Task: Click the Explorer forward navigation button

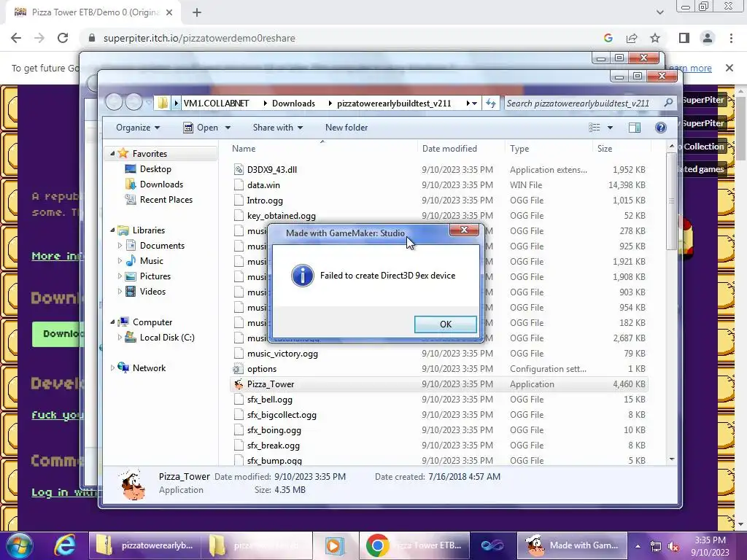Action: (134, 102)
